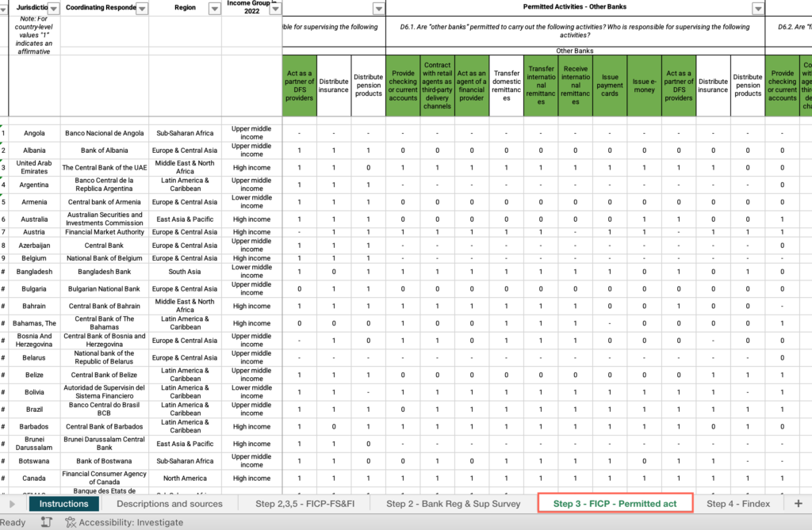
Task: Select Transfer domestic remittances header cell
Action: [507, 86]
